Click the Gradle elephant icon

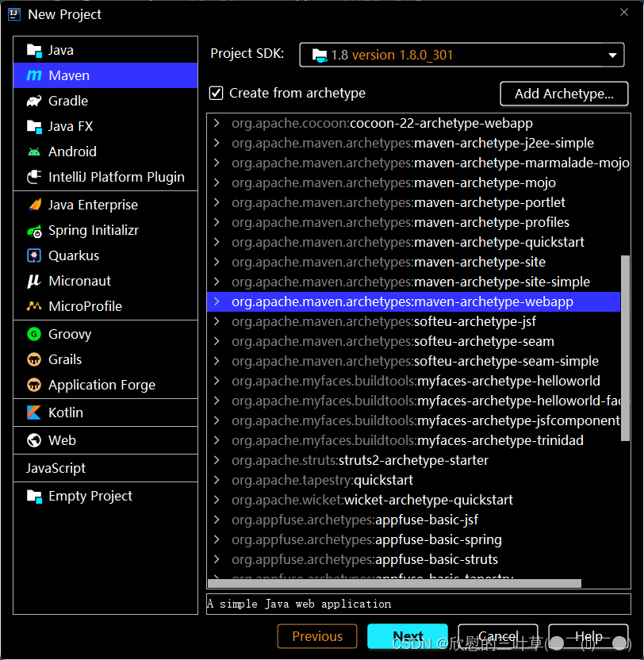click(x=34, y=101)
